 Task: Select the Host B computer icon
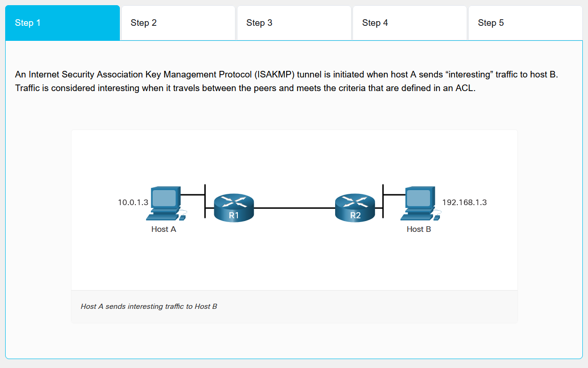pos(419,204)
